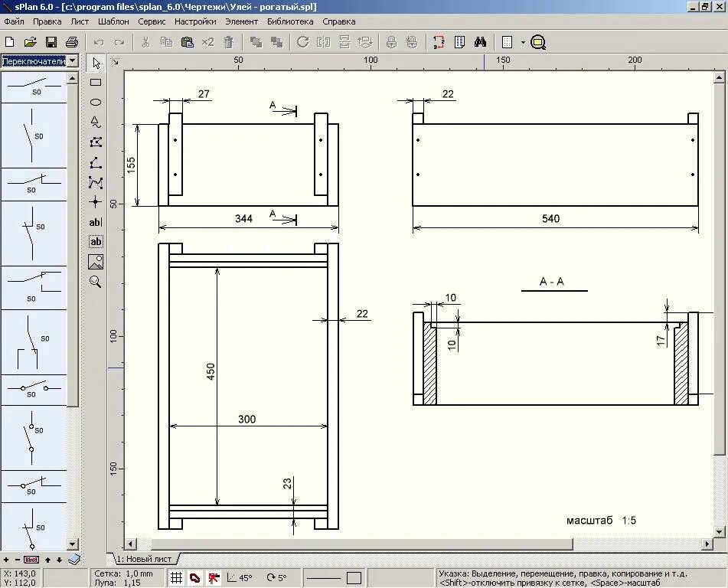Move component down with down arrow
The image size is (728, 588).
click(x=59, y=560)
